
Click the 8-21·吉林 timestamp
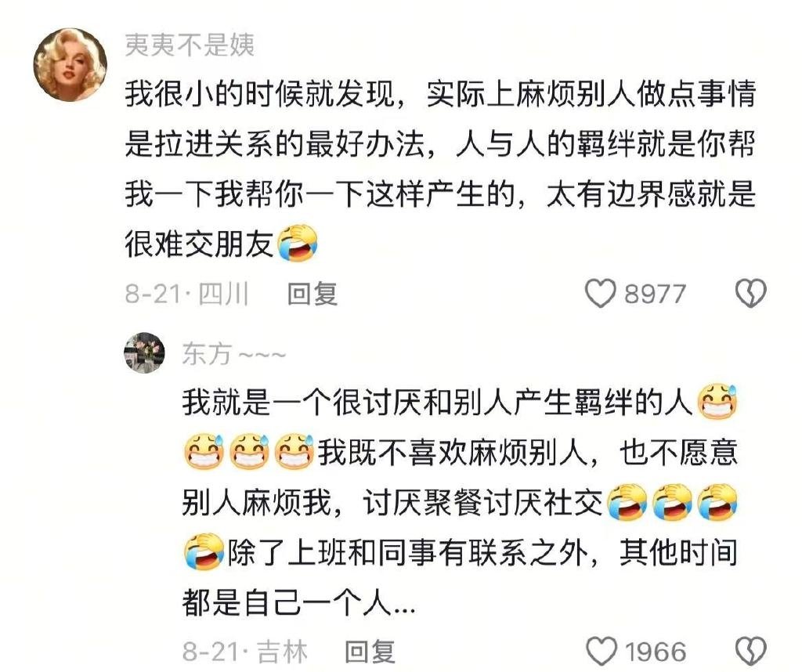[x=245, y=651]
